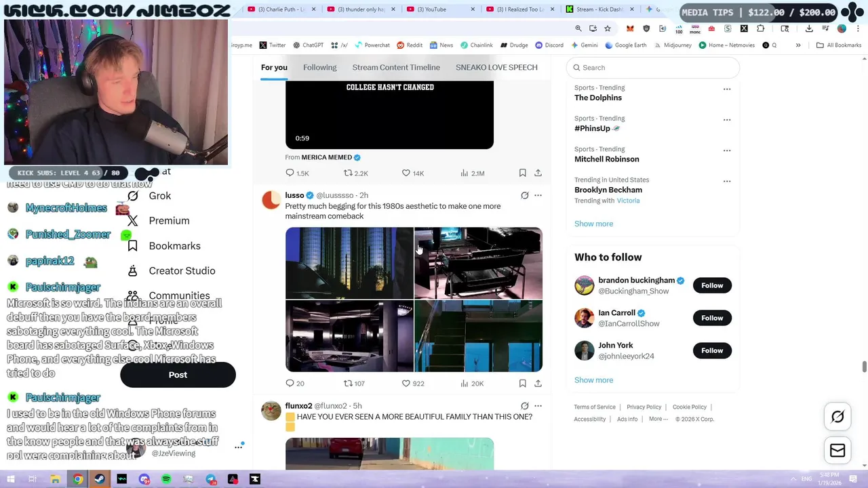Viewport: 868px width, 488px height.
Task: Like lusso's post with 922 likes
Action: click(x=412, y=384)
